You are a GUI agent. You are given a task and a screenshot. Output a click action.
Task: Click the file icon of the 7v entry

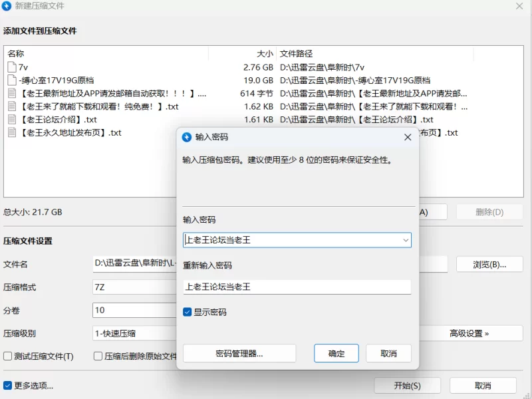tap(12, 67)
